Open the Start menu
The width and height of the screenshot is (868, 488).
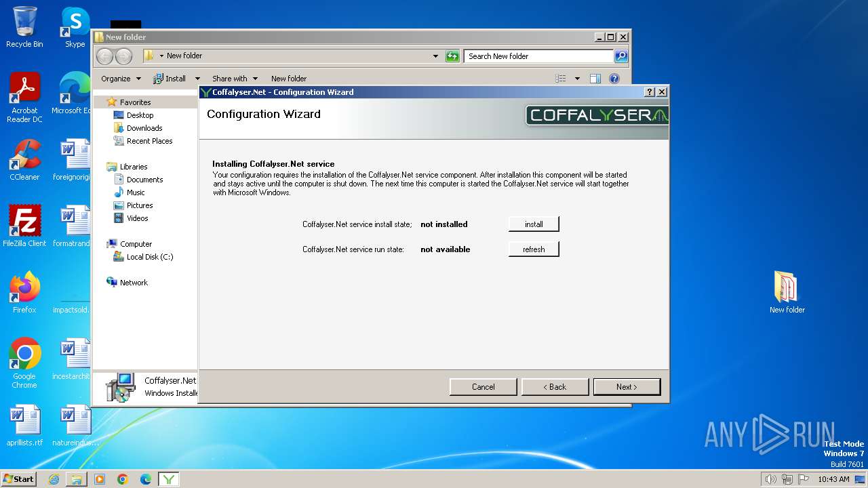coord(18,479)
